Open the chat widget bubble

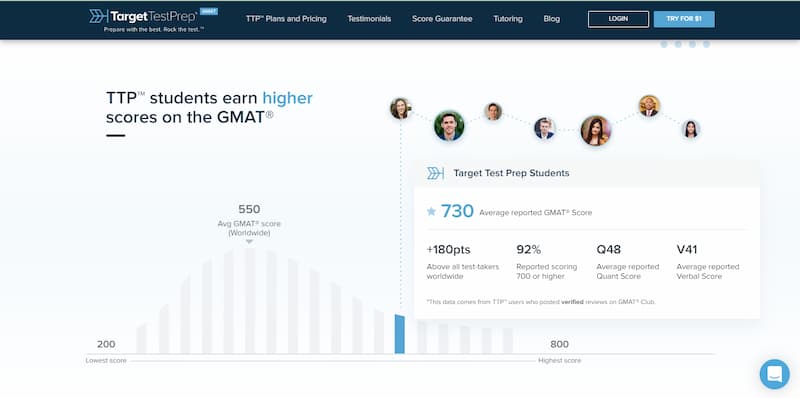tap(774, 374)
